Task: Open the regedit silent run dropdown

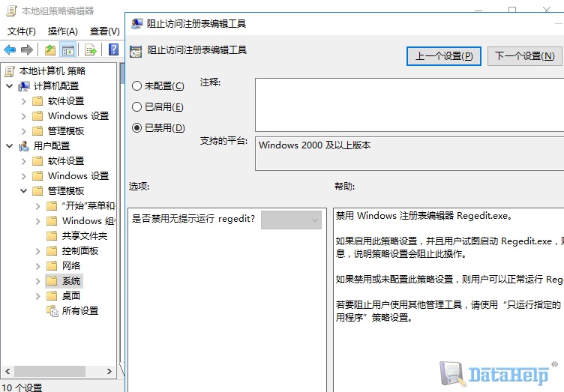Action: 291,220
